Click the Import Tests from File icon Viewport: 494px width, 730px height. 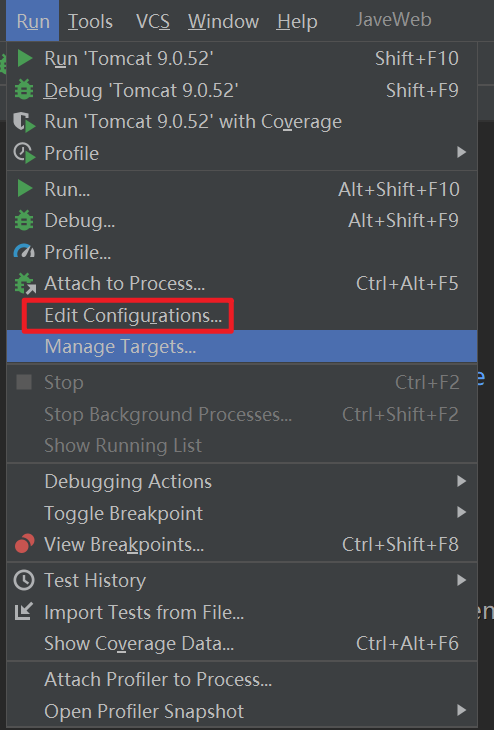coord(24,612)
